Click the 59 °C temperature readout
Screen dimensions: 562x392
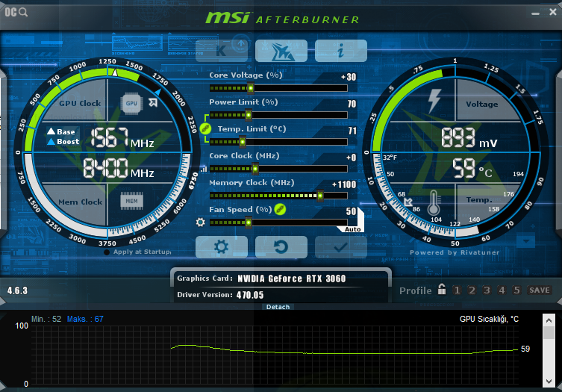click(x=472, y=168)
